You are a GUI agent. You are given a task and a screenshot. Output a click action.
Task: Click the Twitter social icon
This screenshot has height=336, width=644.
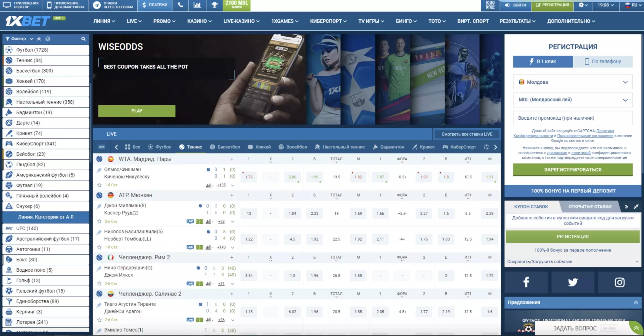573,282
